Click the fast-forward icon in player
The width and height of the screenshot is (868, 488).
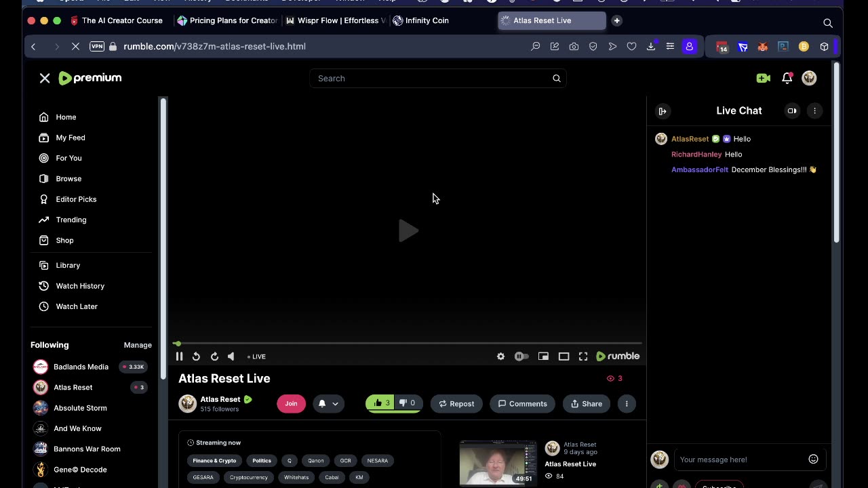(x=214, y=357)
